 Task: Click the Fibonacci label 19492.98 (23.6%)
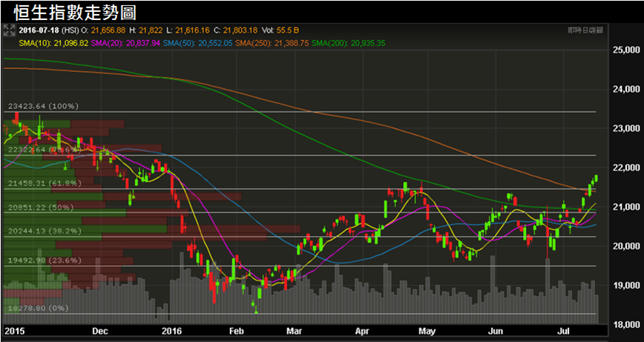coord(45,260)
